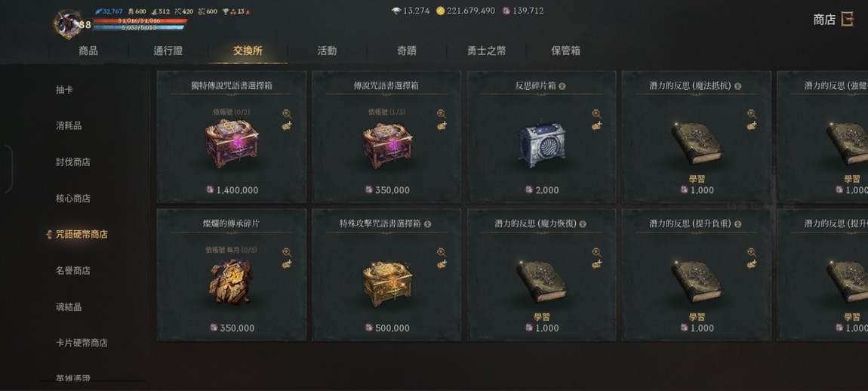The image size is (868, 391).
Task: Click the gold coin currency icon
Action: pyautogui.click(x=441, y=11)
